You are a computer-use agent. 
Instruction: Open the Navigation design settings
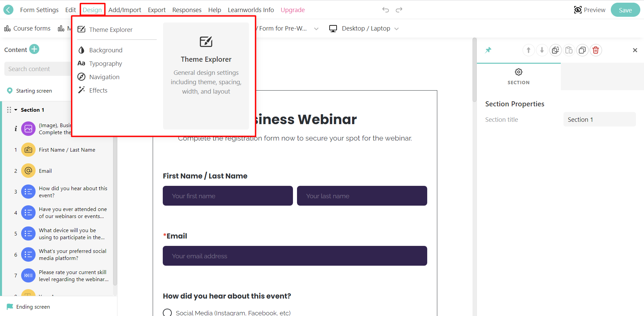tap(104, 77)
